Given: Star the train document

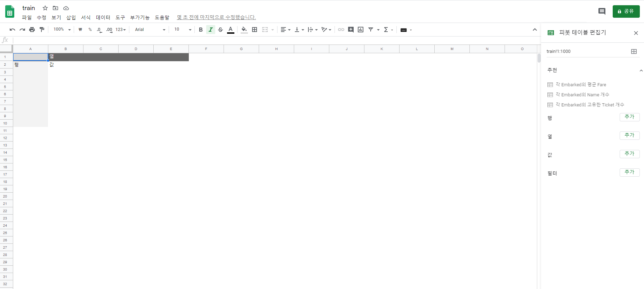Looking at the screenshot, I should [45, 8].
